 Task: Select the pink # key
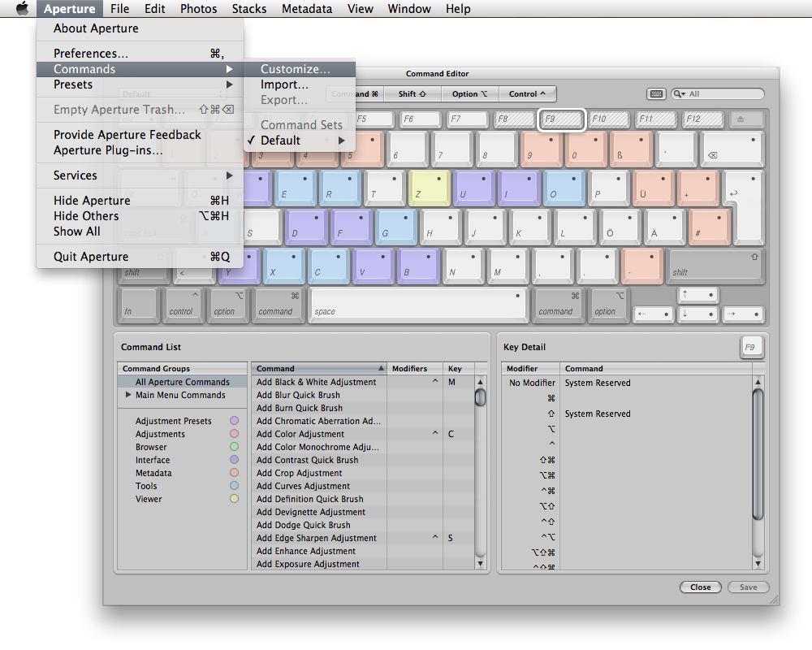click(x=710, y=227)
